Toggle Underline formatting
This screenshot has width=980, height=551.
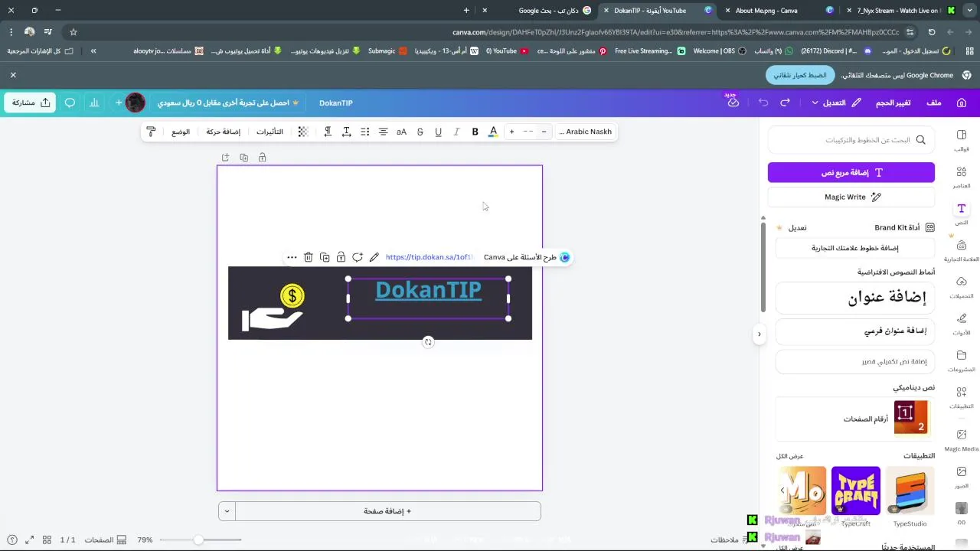(x=438, y=132)
